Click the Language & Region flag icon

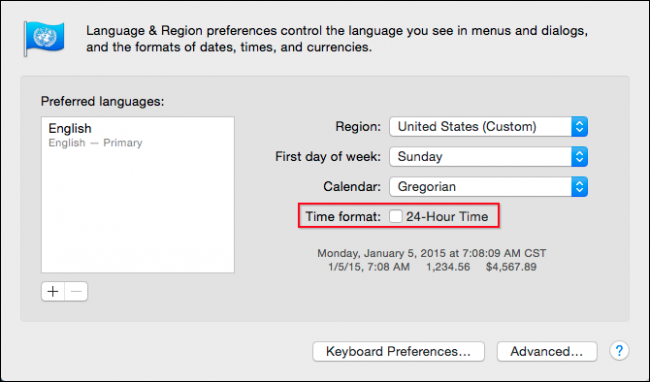44,39
